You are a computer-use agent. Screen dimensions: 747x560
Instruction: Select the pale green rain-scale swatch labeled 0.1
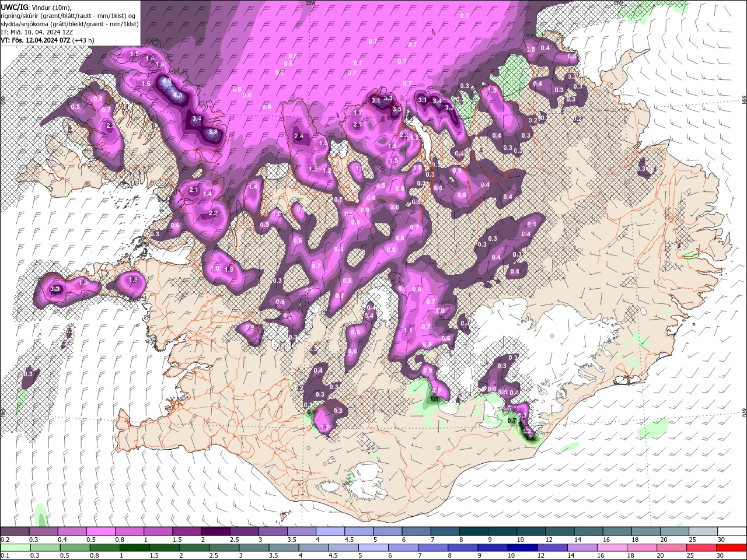click(15, 548)
